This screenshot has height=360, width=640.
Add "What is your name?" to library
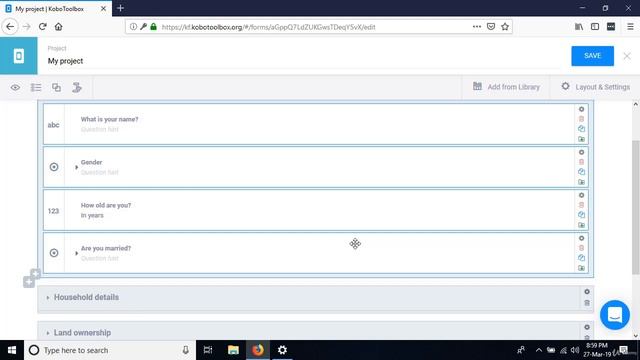point(581,139)
